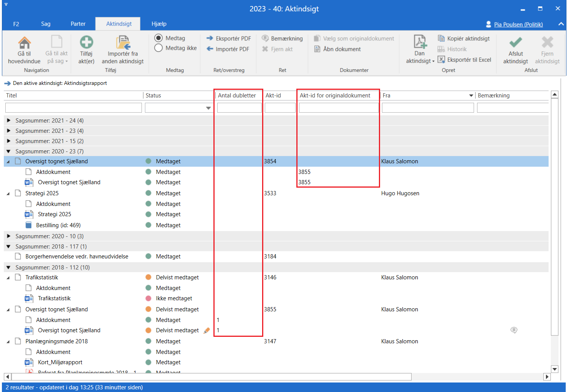
Task: Select Borgerhenvendelse vedr. havneudvidelse row
Action: (276, 257)
